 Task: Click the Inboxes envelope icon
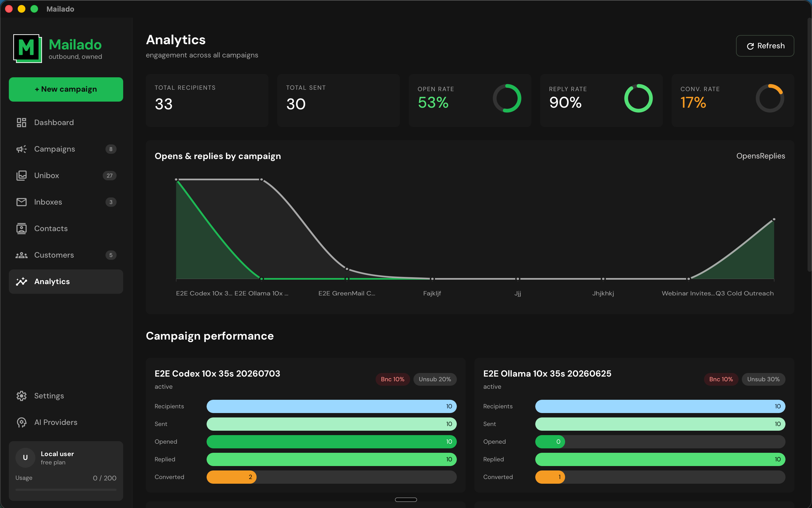22,202
